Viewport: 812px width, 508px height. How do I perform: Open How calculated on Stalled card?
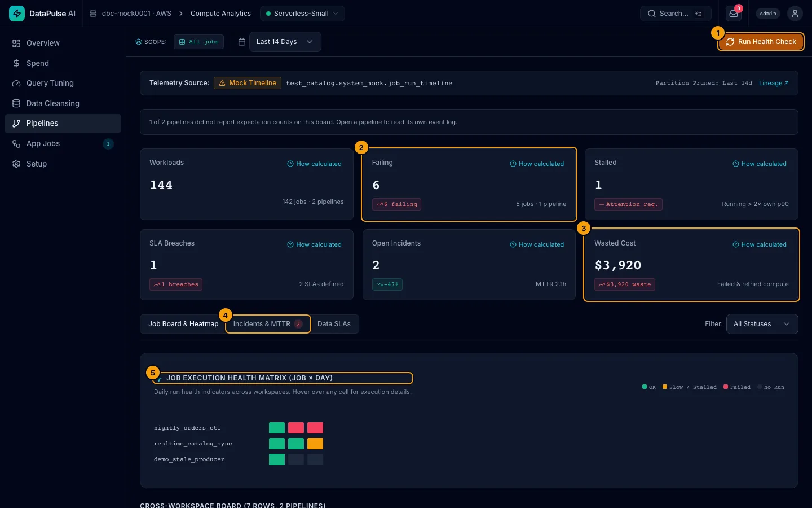tap(759, 164)
